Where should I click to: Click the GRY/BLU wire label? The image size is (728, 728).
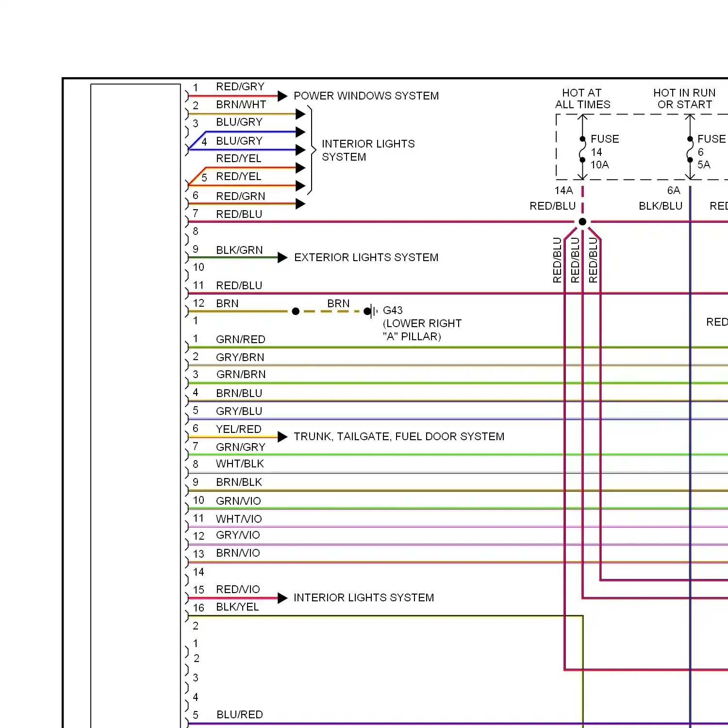pos(239,411)
